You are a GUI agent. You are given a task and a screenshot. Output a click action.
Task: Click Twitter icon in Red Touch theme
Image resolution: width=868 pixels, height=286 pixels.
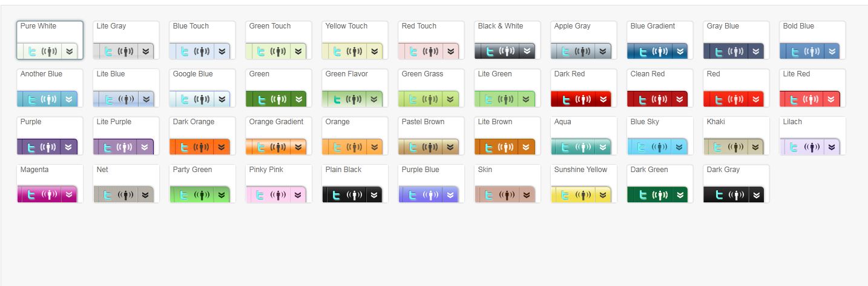(x=413, y=52)
